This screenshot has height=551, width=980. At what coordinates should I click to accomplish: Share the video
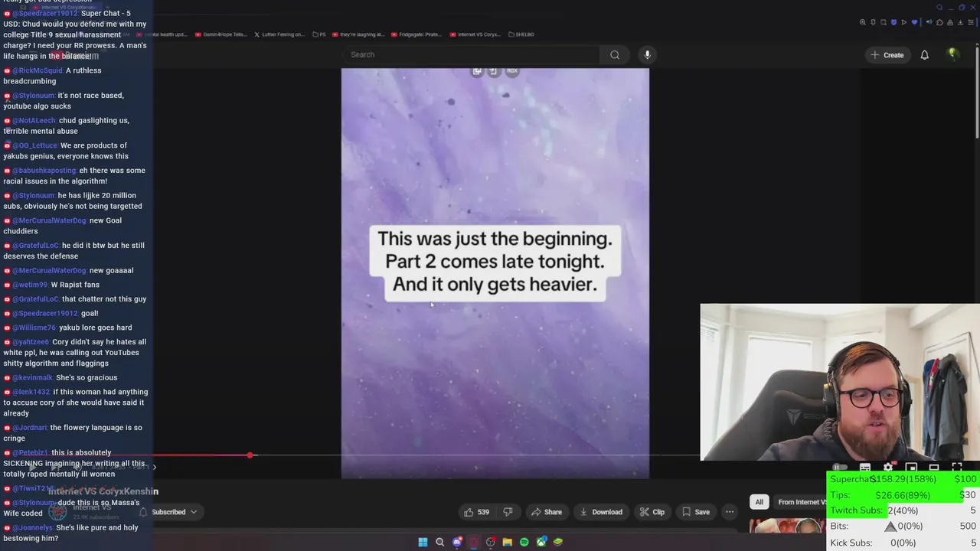click(547, 512)
